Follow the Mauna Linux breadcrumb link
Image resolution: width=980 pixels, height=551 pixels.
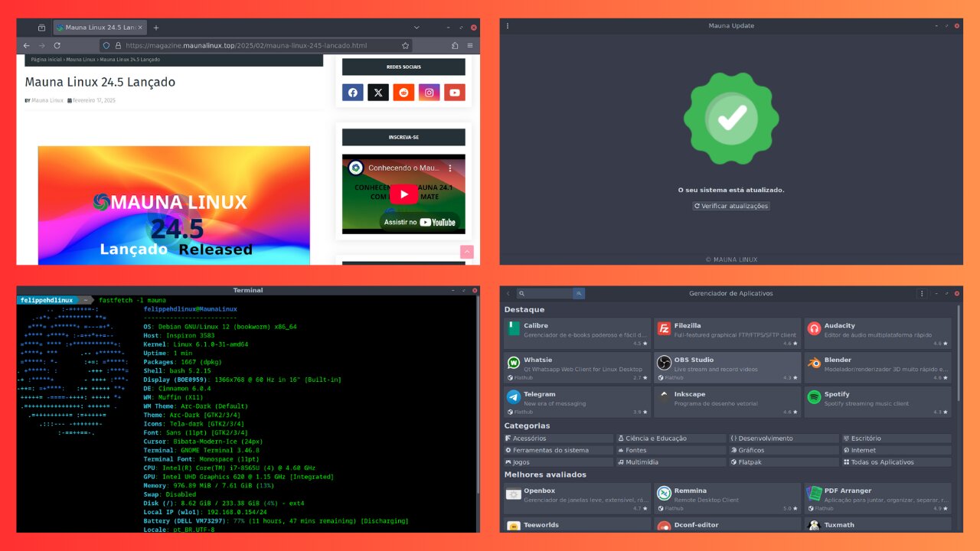[x=80, y=59]
